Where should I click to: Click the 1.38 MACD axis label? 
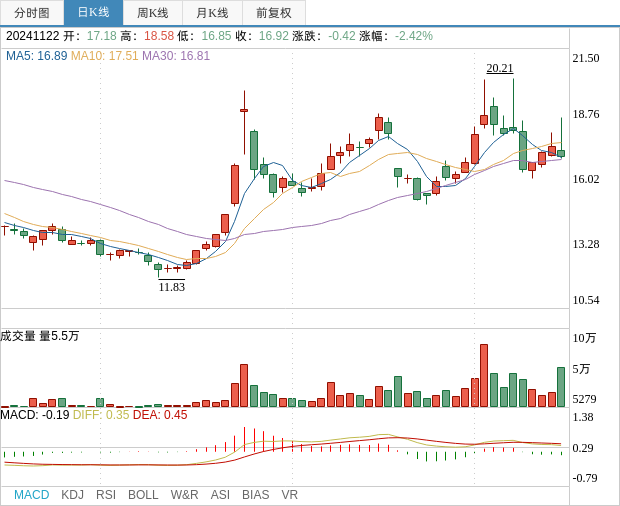(583, 417)
